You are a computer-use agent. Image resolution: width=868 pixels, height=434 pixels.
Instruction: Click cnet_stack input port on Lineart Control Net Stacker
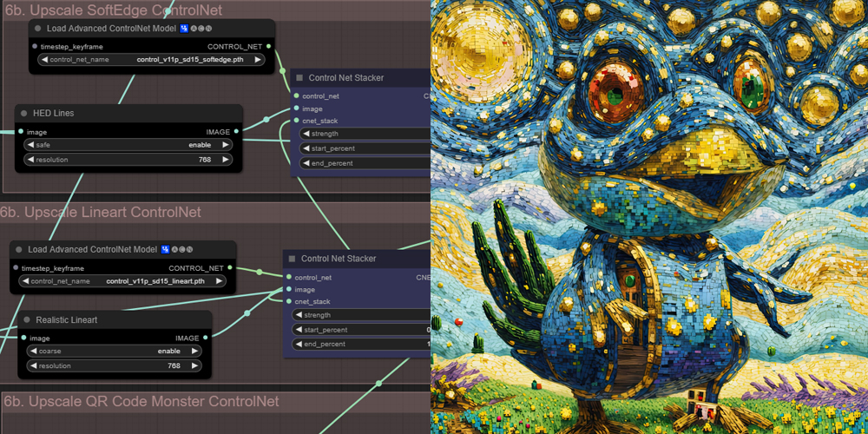point(289,302)
